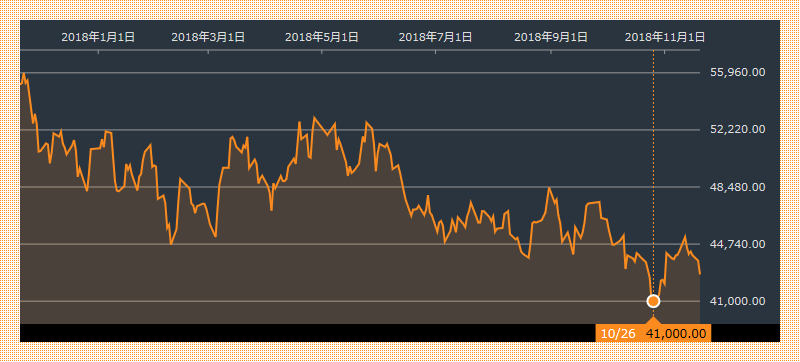Click the white circle marker at 10/26 low

[x=653, y=301]
